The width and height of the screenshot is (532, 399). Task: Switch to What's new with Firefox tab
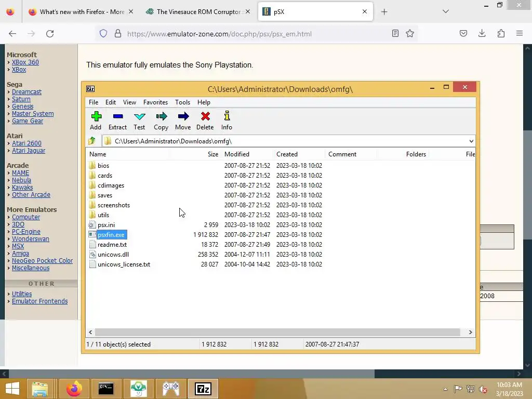tap(82, 12)
